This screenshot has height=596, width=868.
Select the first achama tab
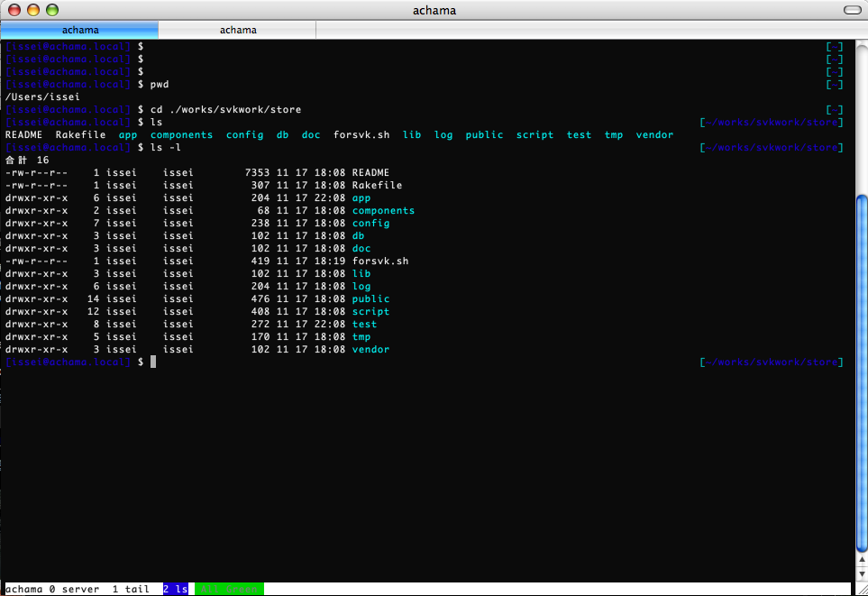[79, 30]
